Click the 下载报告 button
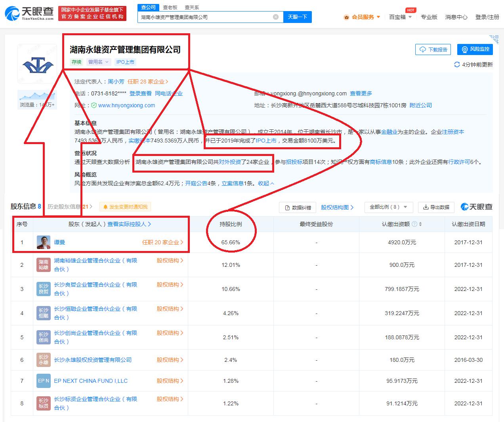504x422 pixels. point(433,49)
